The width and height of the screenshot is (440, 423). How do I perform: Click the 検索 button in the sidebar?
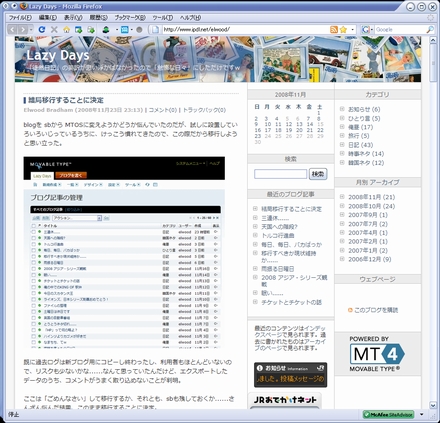point(318,174)
